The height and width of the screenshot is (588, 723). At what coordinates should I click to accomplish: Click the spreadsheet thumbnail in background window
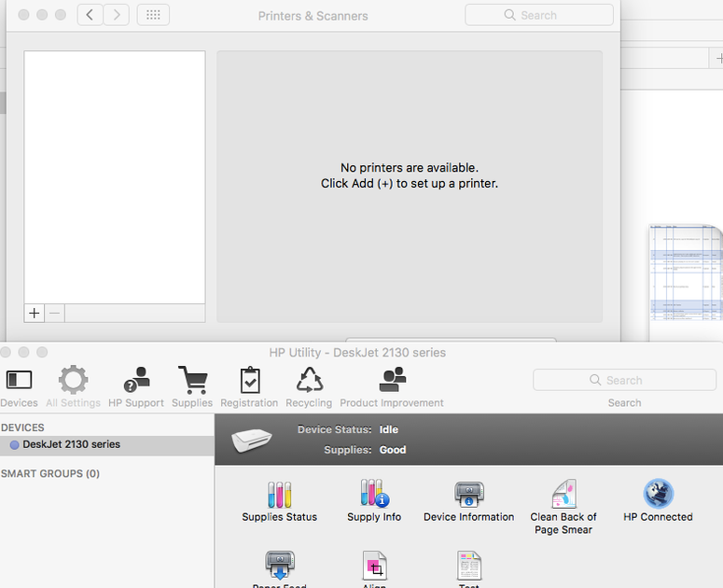coord(685,282)
